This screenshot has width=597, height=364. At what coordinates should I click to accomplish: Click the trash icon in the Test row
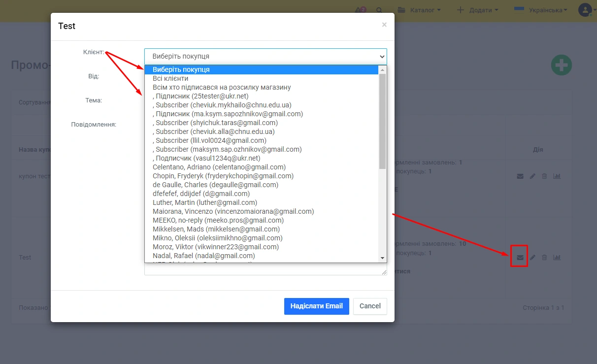tap(544, 257)
